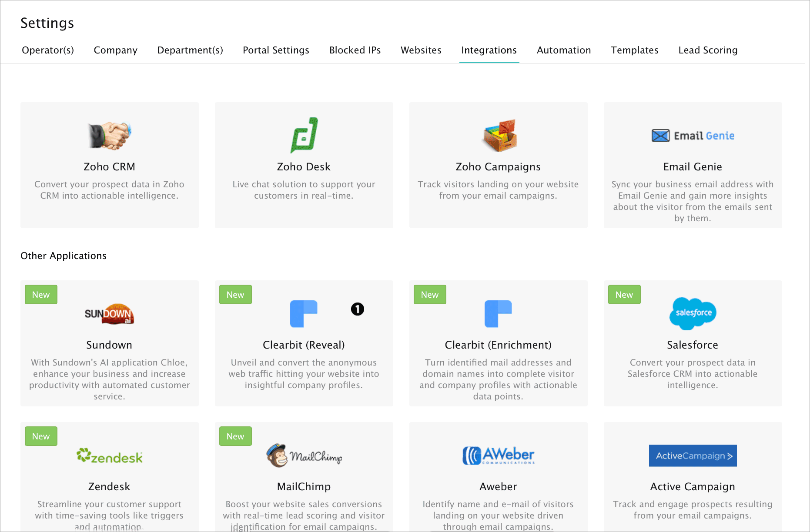Click the Zoho CRM handshake icon
810x532 pixels.
(x=110, y=136)
